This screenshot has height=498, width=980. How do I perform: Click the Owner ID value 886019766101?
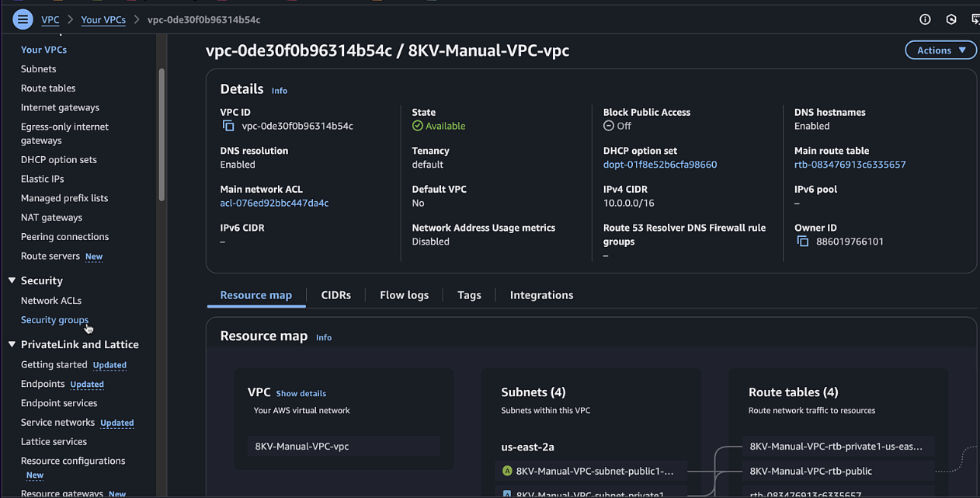pos(850,242)
